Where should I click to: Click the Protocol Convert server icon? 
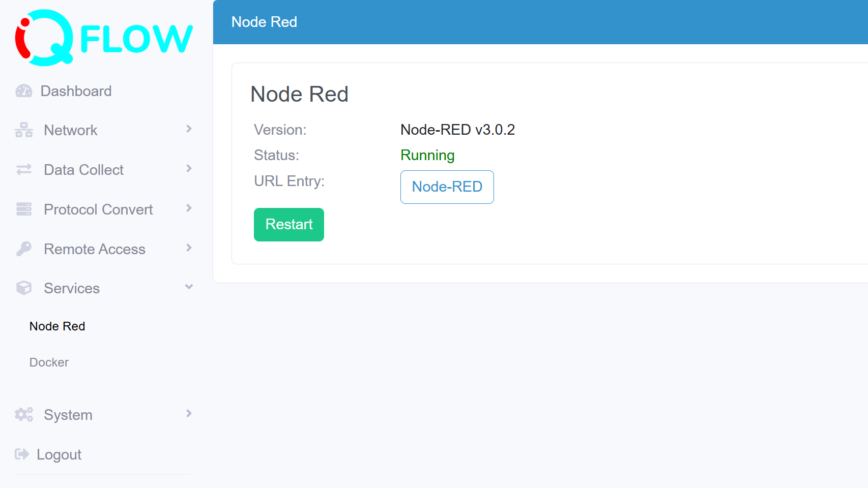[23, 209]
